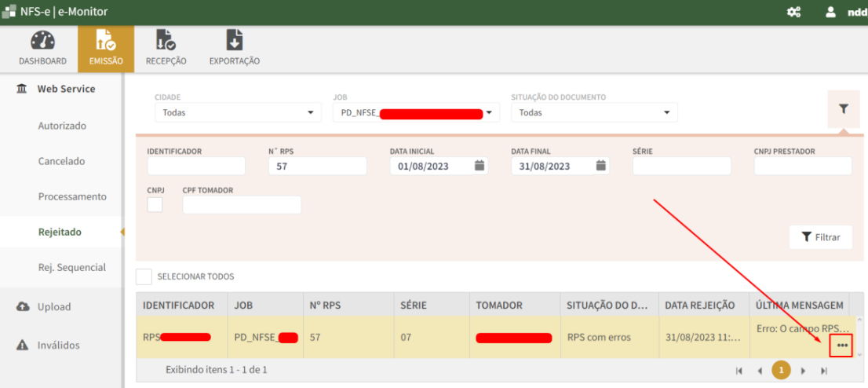This screenshot has height=388, width=868.
Task: Go to the next results page arrow
Action: point(802,370)
